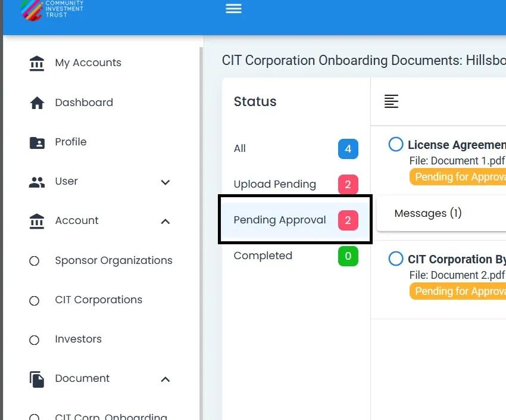506x420 pixels.
Task: Click the User people icon
Action: 37,182
